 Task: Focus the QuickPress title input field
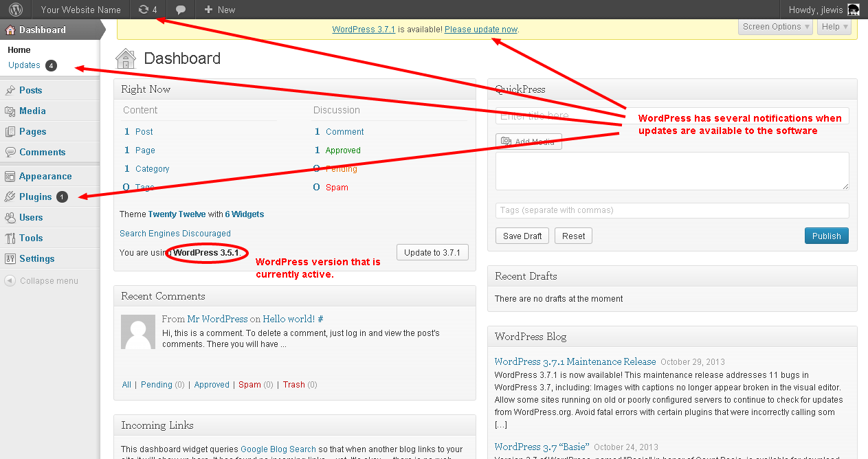pyautogui.click(x=672, y=115)
